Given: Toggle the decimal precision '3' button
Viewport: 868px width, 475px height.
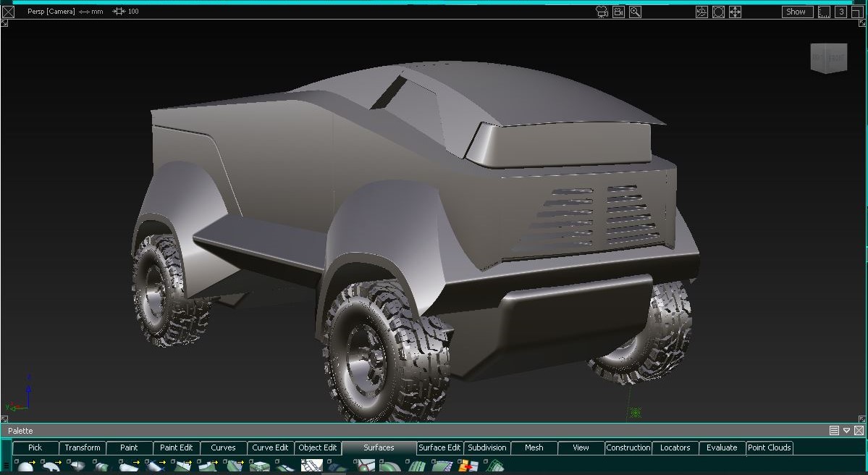Looking at the screenshot, I should (x=841, y=12).
